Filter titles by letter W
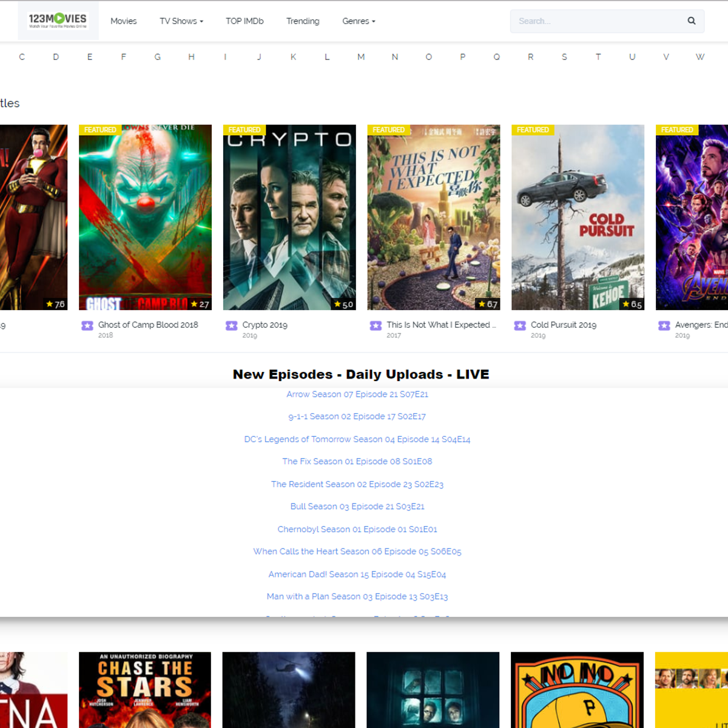The width and height of the screenshot is (728, 728). 700,57
